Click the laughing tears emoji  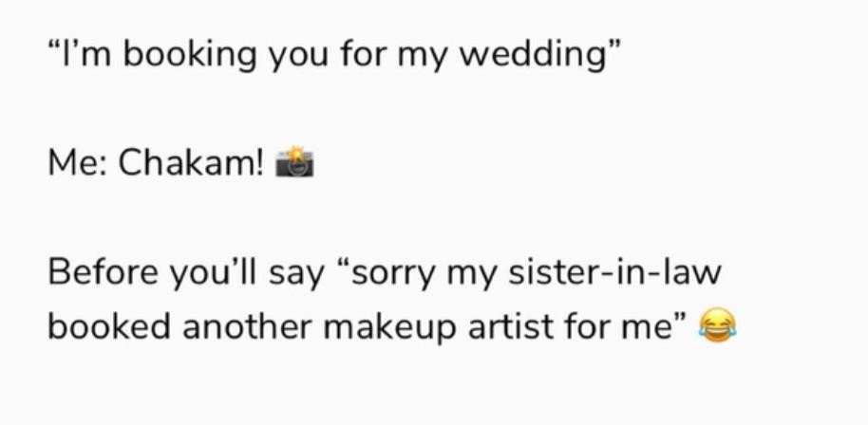[717, 325]
